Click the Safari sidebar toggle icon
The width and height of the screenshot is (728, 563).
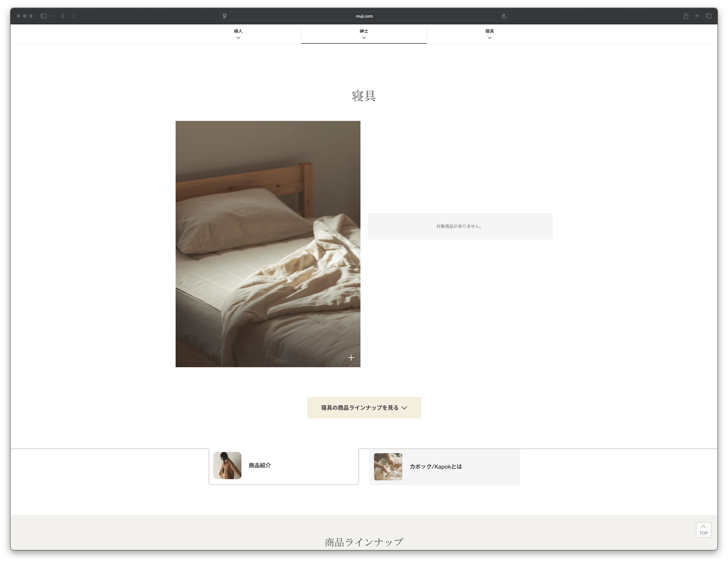tap(43, 16)
